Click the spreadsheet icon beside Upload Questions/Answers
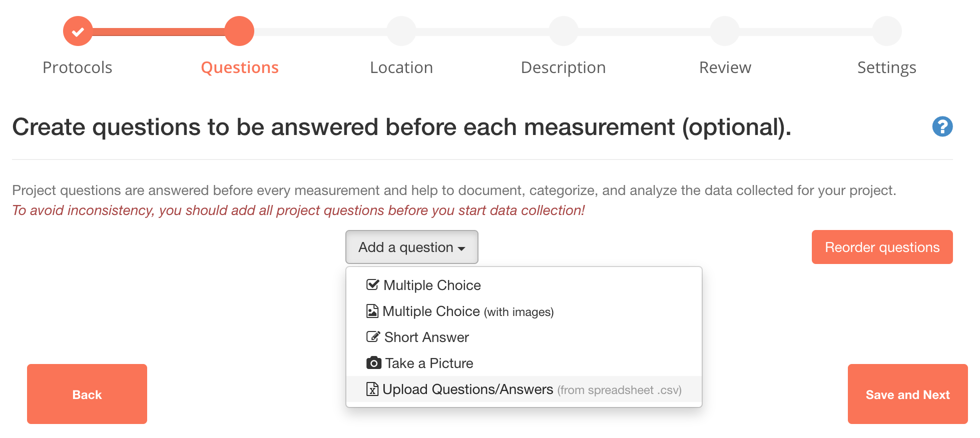Viewport: 980px width, 438px height. (x=372, y=389)
